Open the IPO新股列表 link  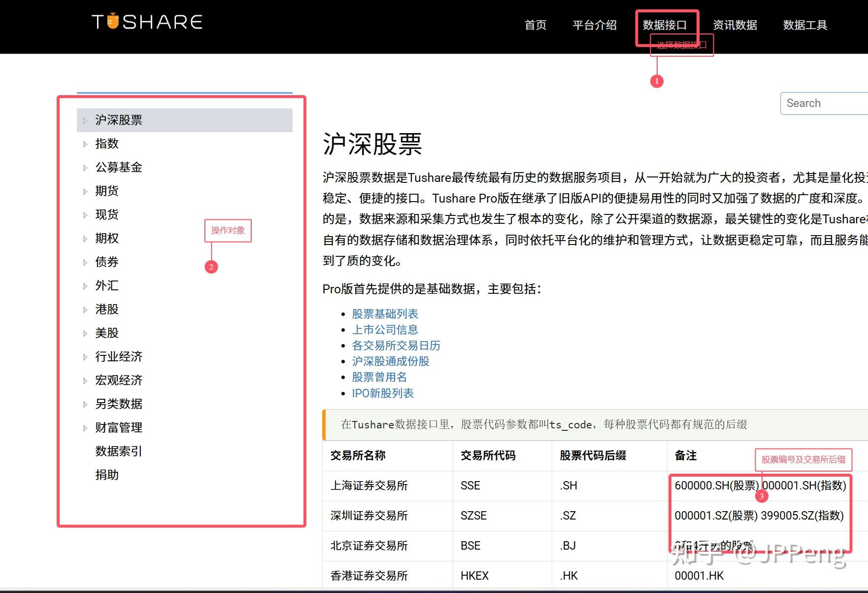pyautogui.click(x=383, y=393)
